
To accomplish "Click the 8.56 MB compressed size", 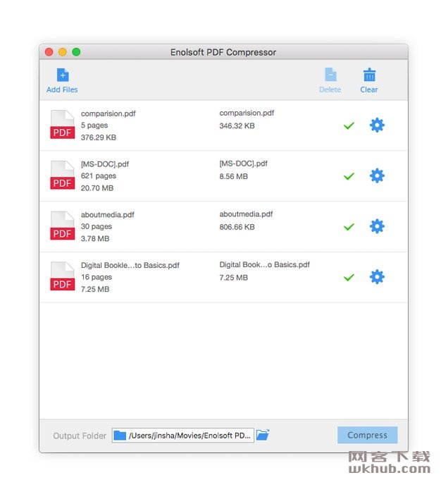I will click(233, 176).
